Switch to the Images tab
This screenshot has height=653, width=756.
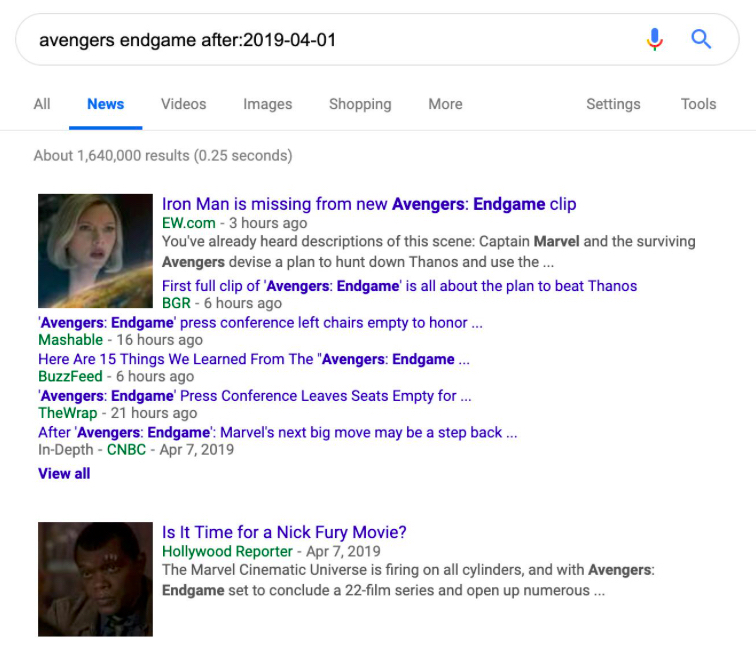point(268,104)
